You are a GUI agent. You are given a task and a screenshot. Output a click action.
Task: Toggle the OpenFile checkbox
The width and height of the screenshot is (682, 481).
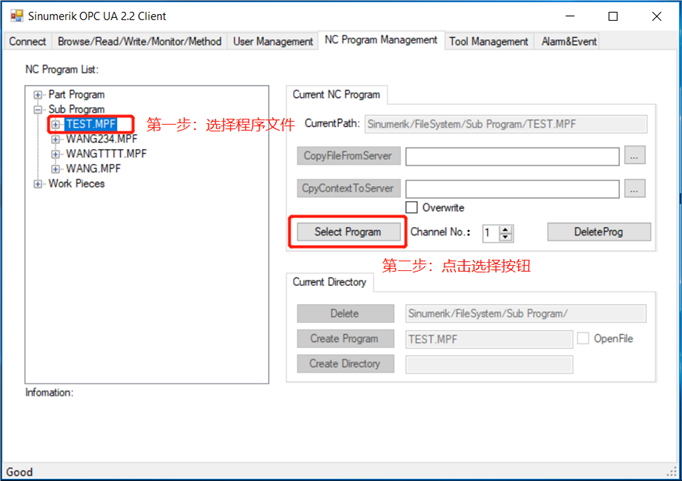point(583,338)
